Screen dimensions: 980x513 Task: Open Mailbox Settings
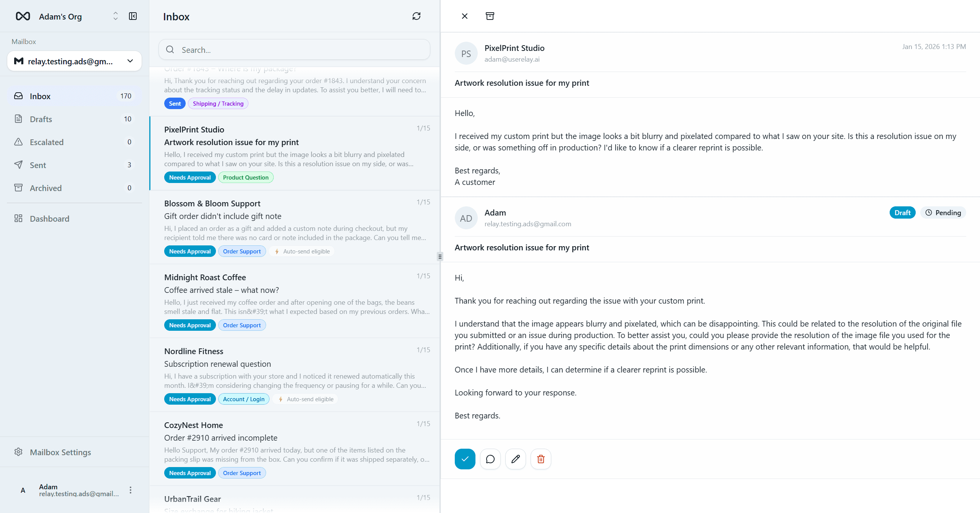[x=60, y=452]
